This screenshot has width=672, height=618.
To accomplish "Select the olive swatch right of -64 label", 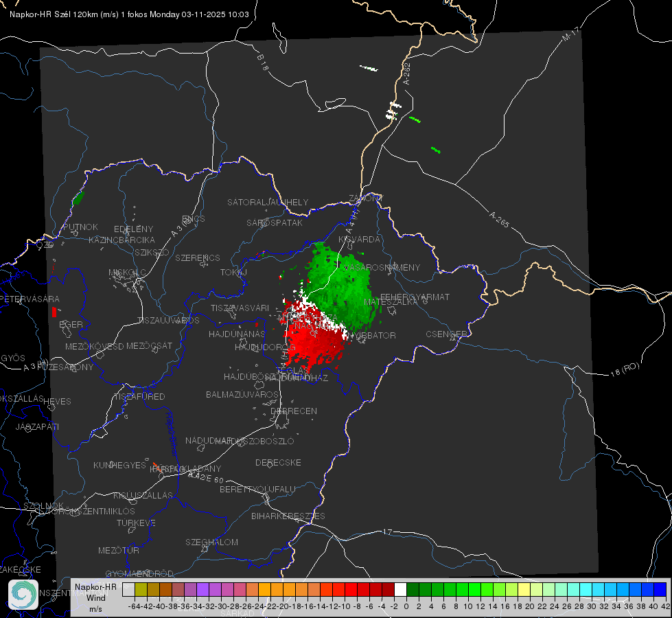I will pos(141,589).
